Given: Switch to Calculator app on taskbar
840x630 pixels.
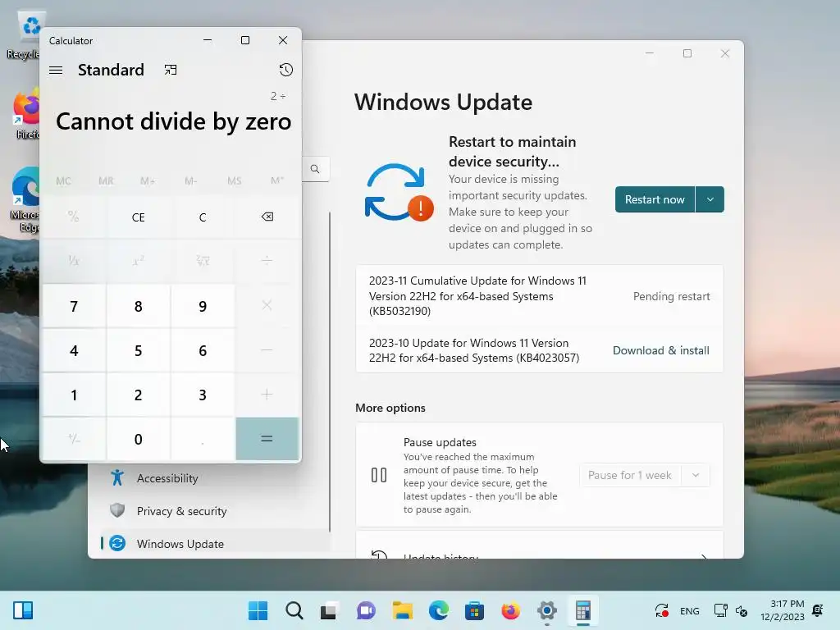Looking at the screenshot, I should 583,610.
